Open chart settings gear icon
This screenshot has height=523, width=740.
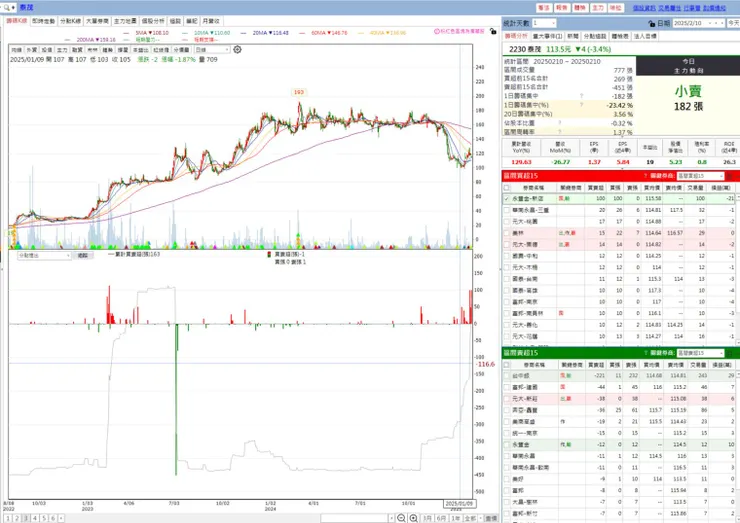(237, 50)
